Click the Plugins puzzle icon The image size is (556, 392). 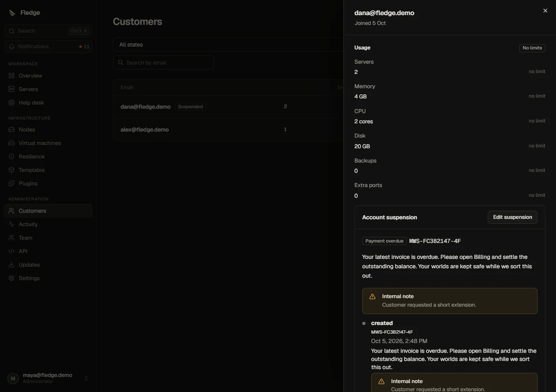click(11, 183)
